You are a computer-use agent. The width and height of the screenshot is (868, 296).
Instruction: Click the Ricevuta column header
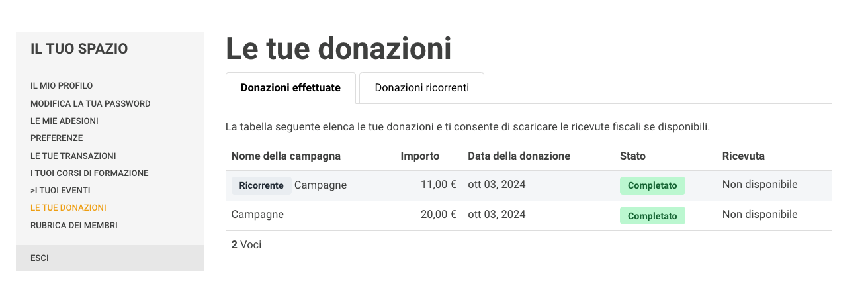click(x=744, y=156)
